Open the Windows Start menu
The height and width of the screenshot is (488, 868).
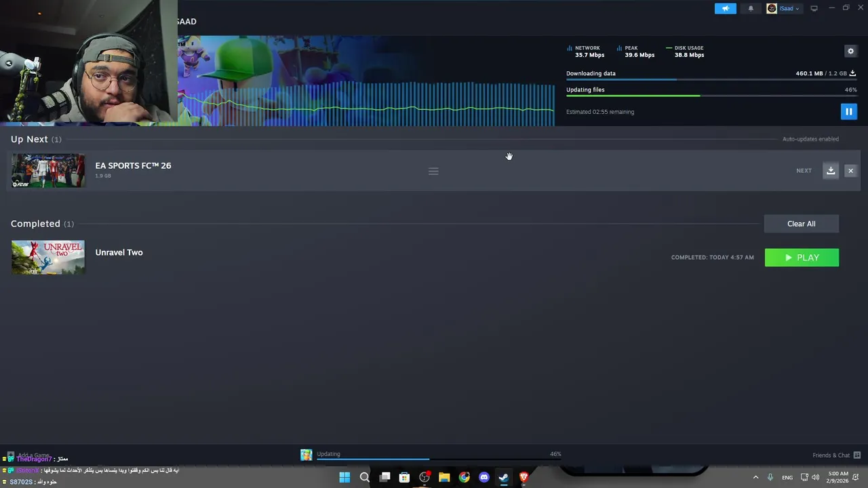point(344,477)
